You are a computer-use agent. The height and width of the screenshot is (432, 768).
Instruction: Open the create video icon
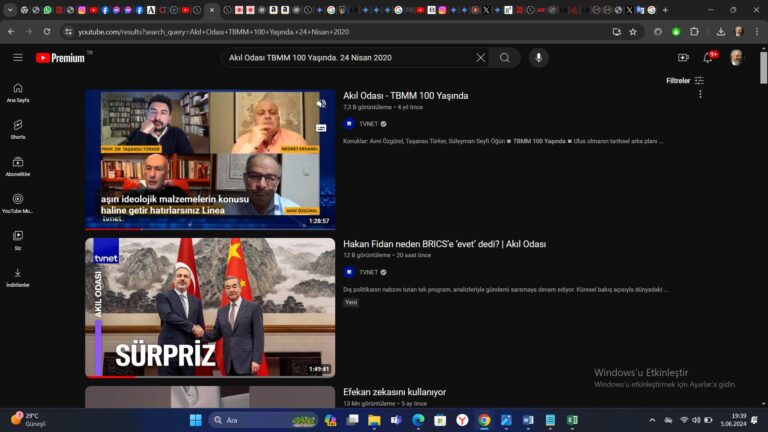tap(683, 58)
